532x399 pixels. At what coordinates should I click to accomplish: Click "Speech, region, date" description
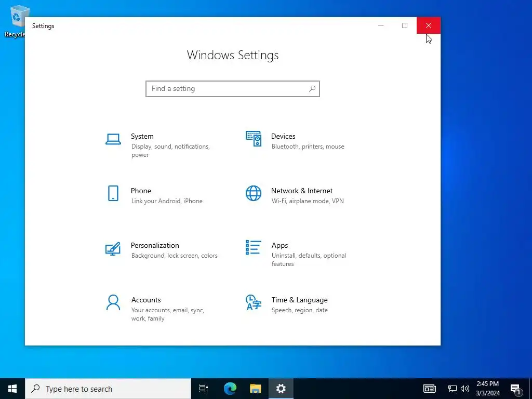click(300, 311)
